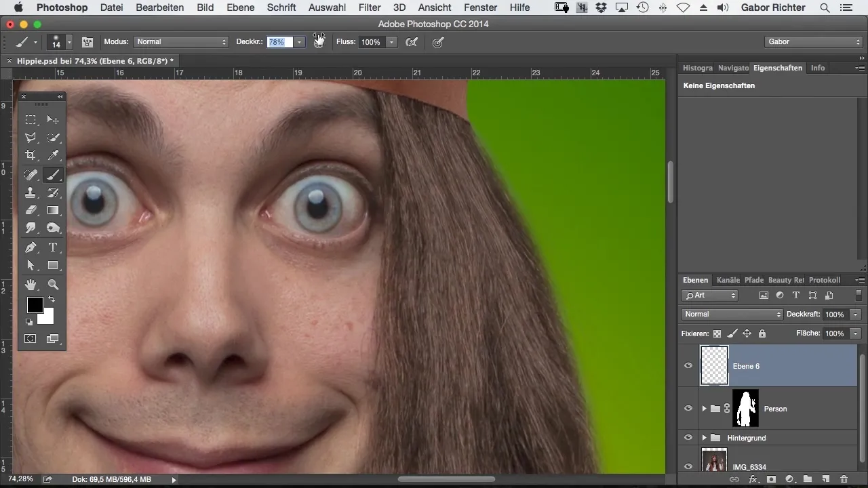
Task: Toggle lock position
Action: (747, 333)
